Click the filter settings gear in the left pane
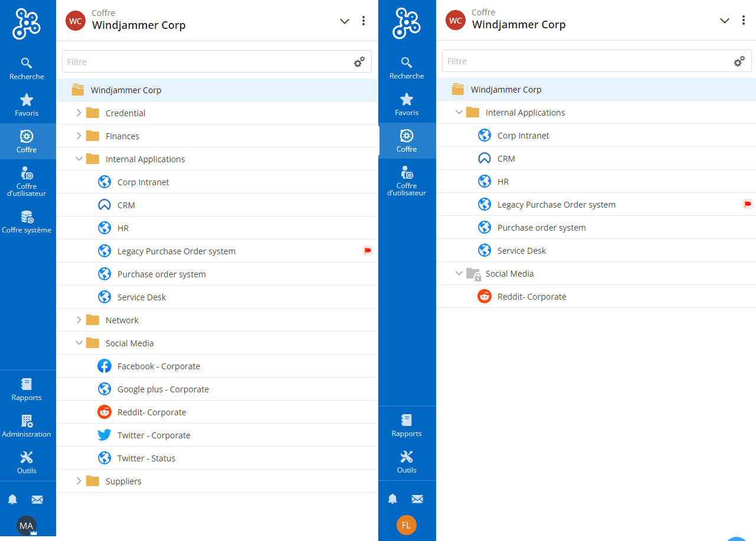 [x=359, y=62]
